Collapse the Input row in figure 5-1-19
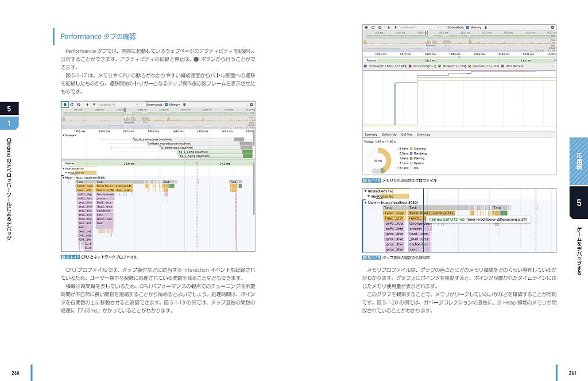The image size is (588, 381). (x=369, y=196)
